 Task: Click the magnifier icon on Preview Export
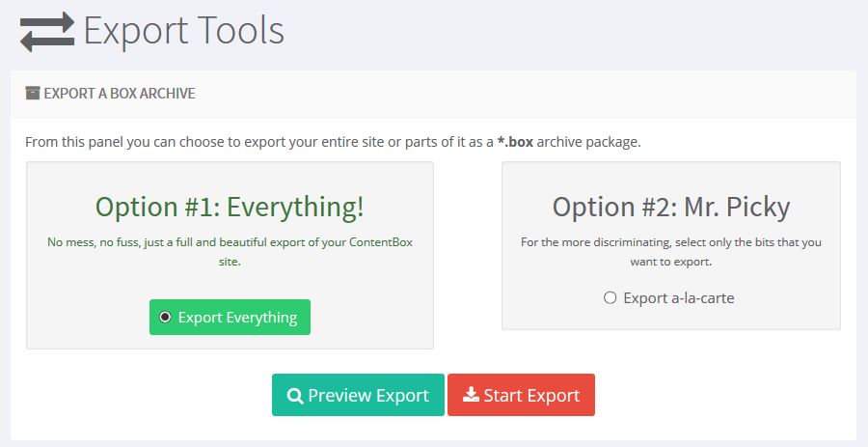click(295, 396)
